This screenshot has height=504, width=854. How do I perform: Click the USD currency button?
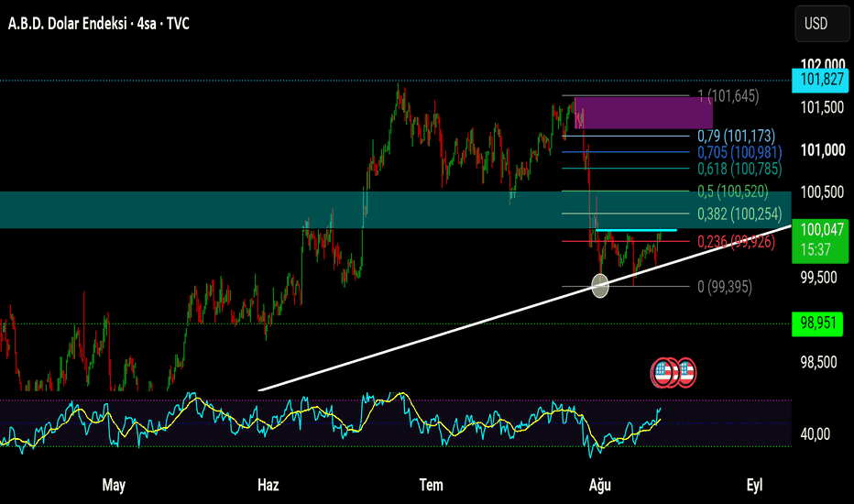(x=822, y=24)
